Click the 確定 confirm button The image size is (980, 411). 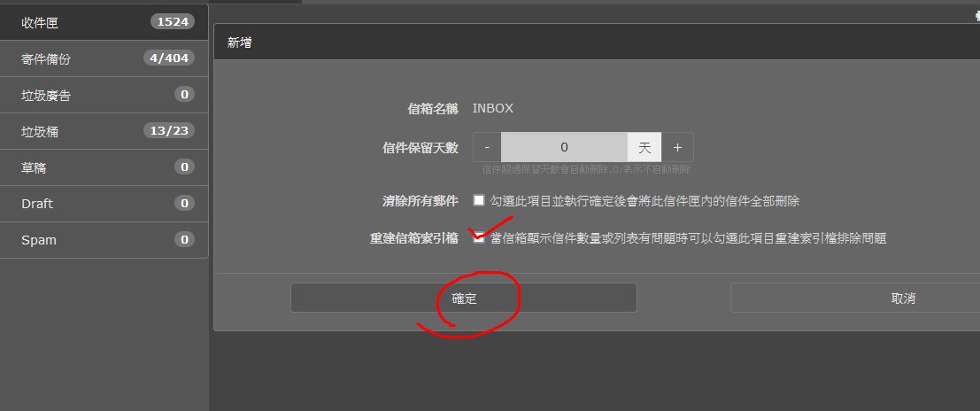464,298
